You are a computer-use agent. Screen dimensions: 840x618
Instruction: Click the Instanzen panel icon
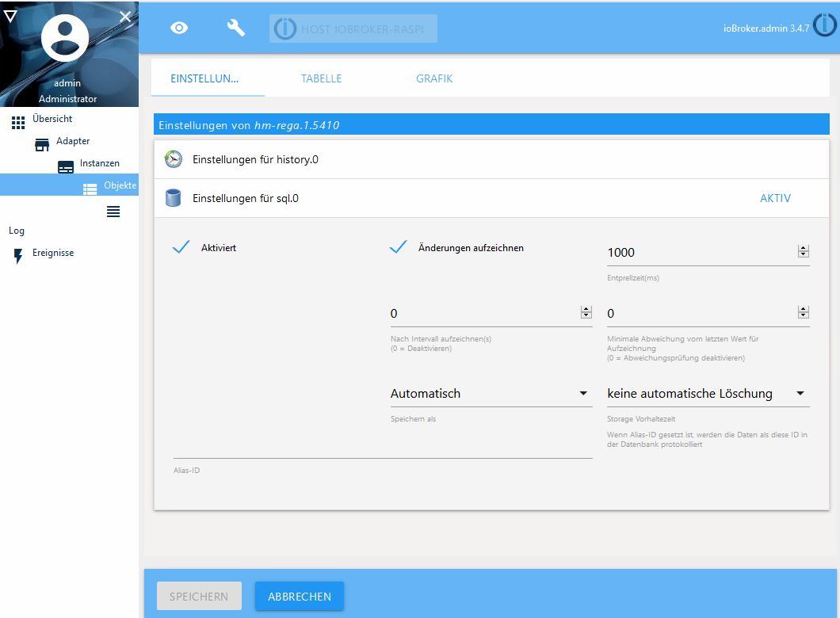point(66,167)
